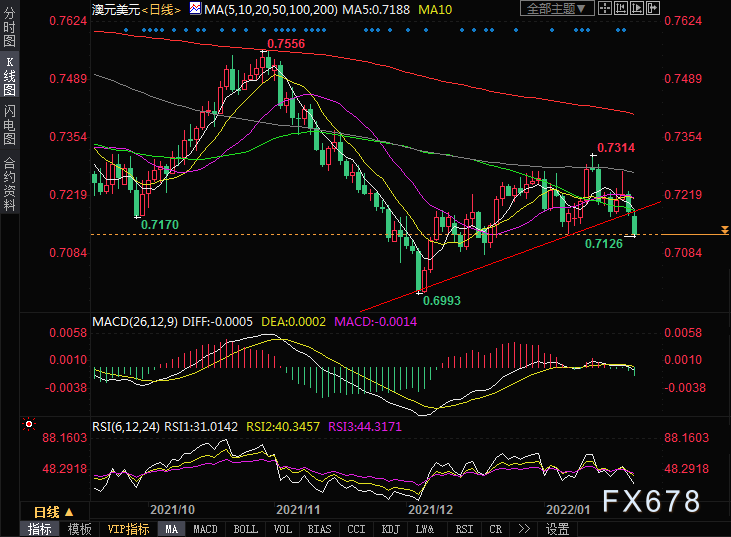The width and height of the screenshot is (731, 537).
Task: Click the 0.7126 price label
Action: click(x=604, y=244)
